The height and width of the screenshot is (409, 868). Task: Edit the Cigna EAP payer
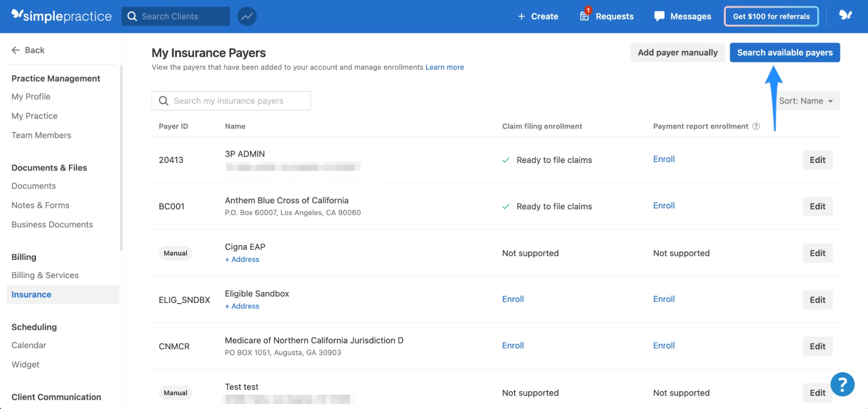coord(818,253)
